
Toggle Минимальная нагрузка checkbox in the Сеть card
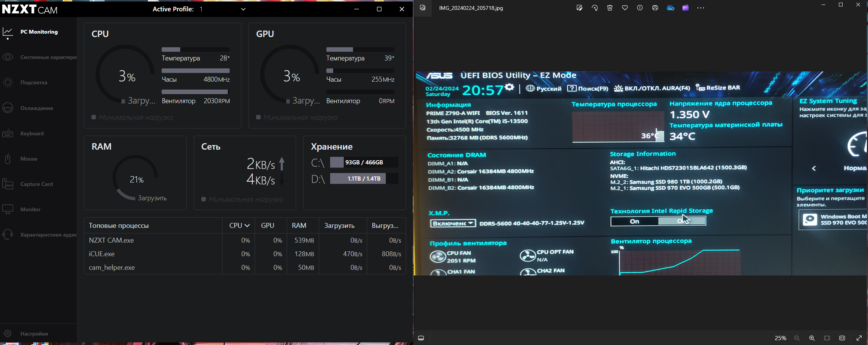coord(204,199)
